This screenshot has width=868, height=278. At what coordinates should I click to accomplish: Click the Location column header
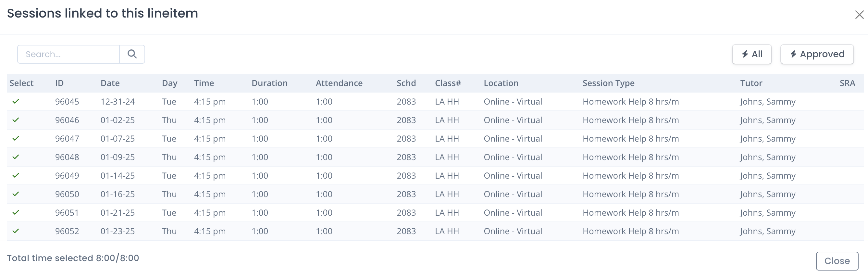(501, 83)
